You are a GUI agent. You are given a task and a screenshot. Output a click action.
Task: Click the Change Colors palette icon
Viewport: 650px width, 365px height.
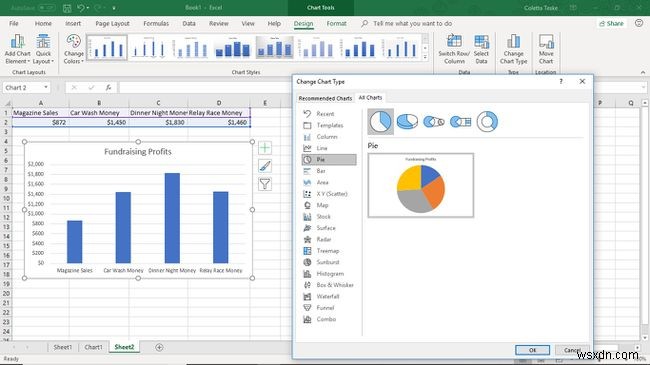click(73, 42)
